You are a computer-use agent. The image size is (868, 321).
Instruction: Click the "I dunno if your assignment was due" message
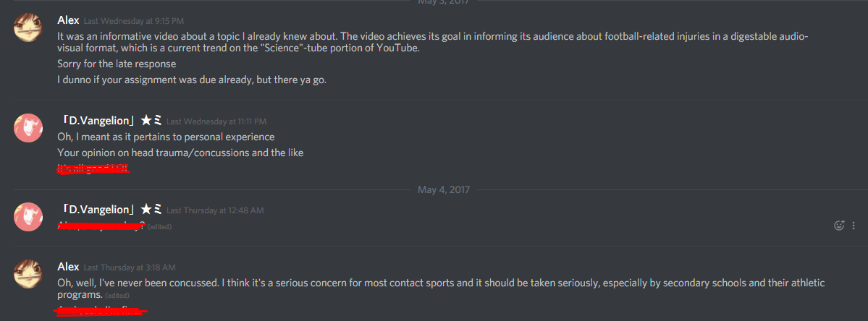192,79
